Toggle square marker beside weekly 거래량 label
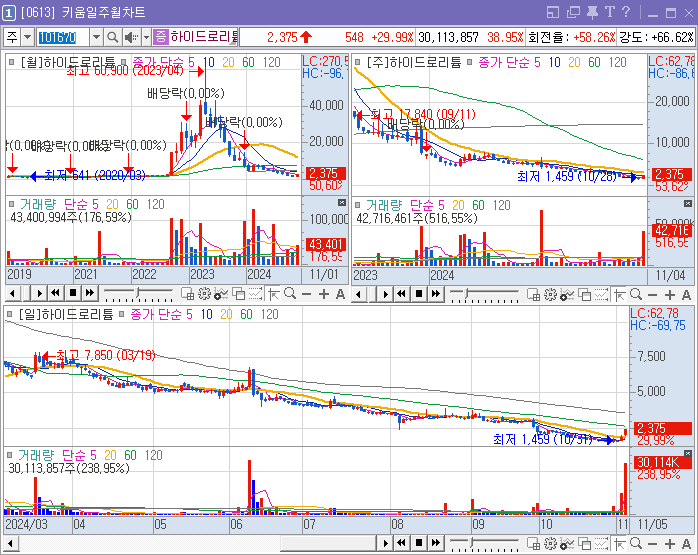This screenshot has width=698, height=555. click(357, 205)
